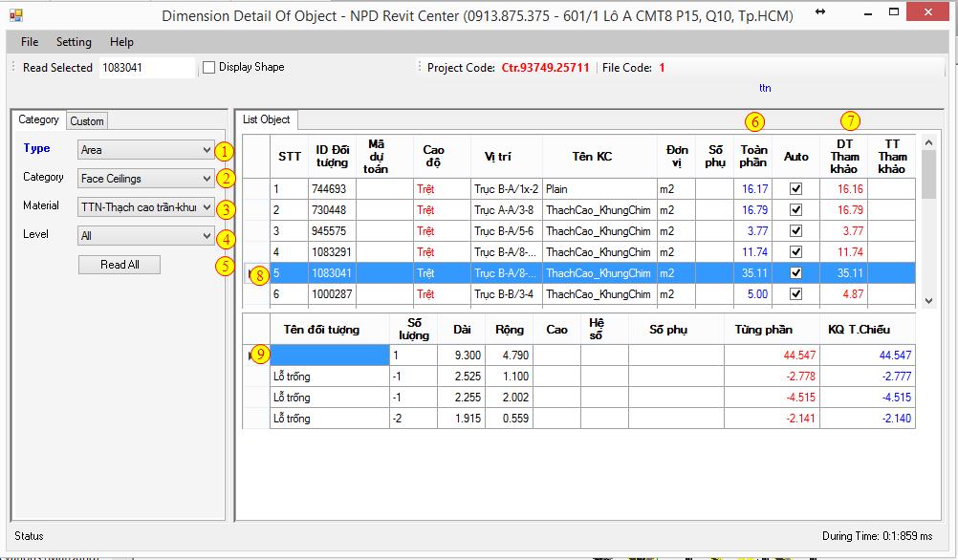Click the Tên KC cell reading Plain

tap(599, 189)
